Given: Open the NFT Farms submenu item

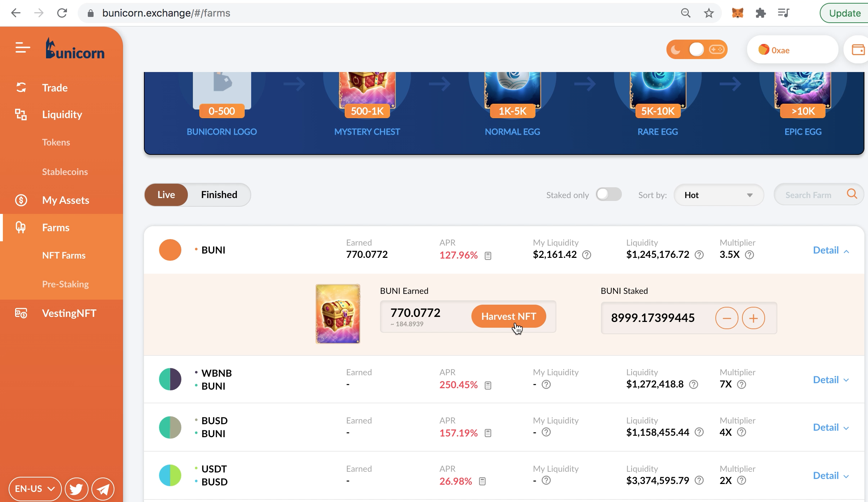Looking at the screenshot, I should point(64,255).
